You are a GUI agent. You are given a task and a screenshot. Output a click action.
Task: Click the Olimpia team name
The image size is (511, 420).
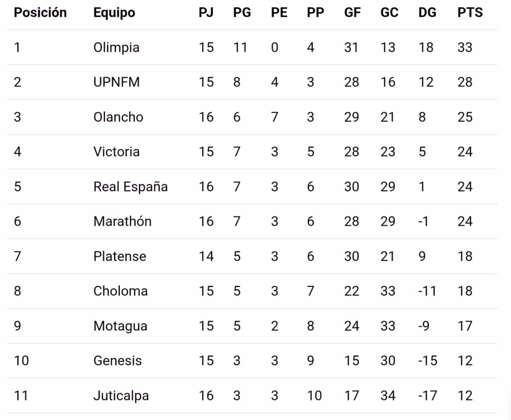coord(116,47)
